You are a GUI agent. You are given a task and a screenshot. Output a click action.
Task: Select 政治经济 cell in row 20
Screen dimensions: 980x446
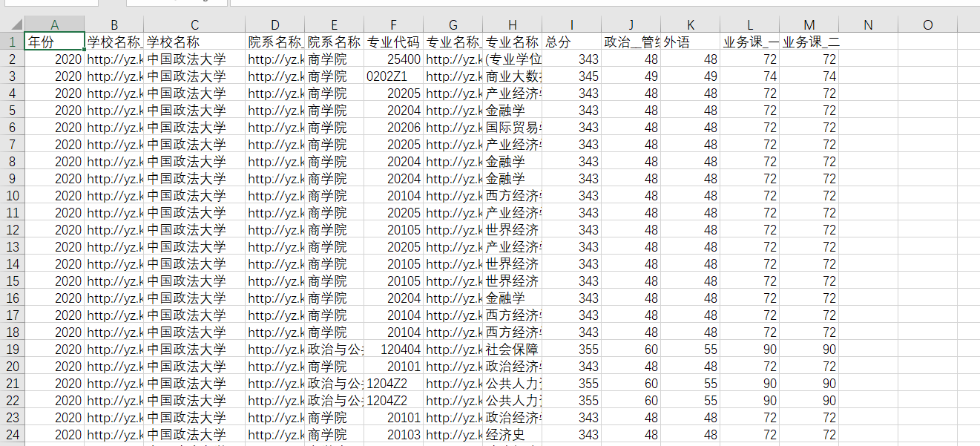click(x=513, y=366)
